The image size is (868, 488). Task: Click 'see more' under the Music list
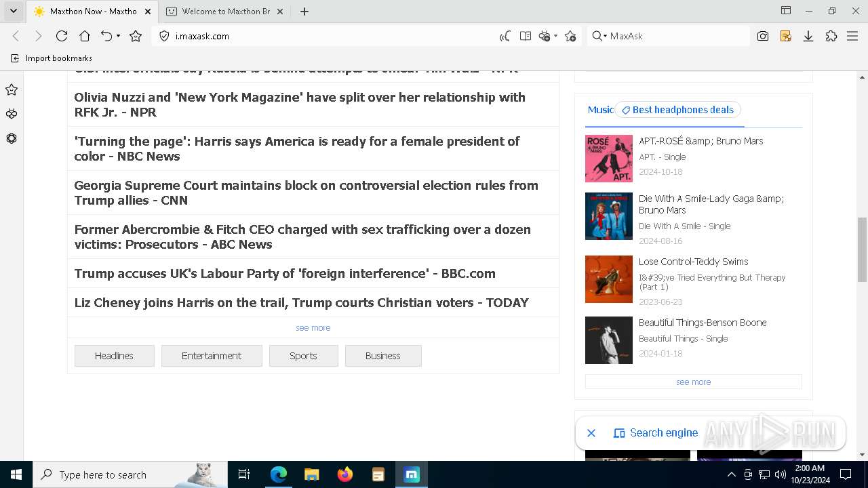point(694,382)
